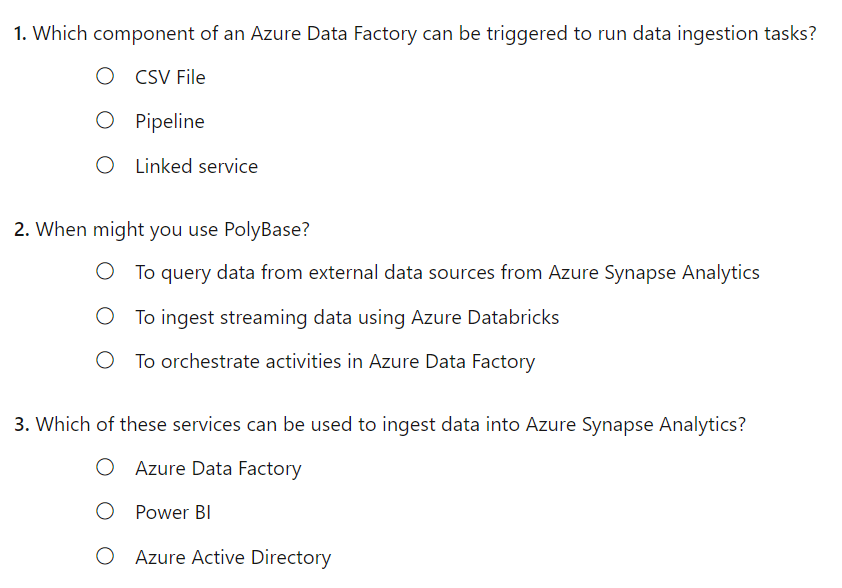Select the Power BI radio option
842x588 pixels.
(105, 511)
